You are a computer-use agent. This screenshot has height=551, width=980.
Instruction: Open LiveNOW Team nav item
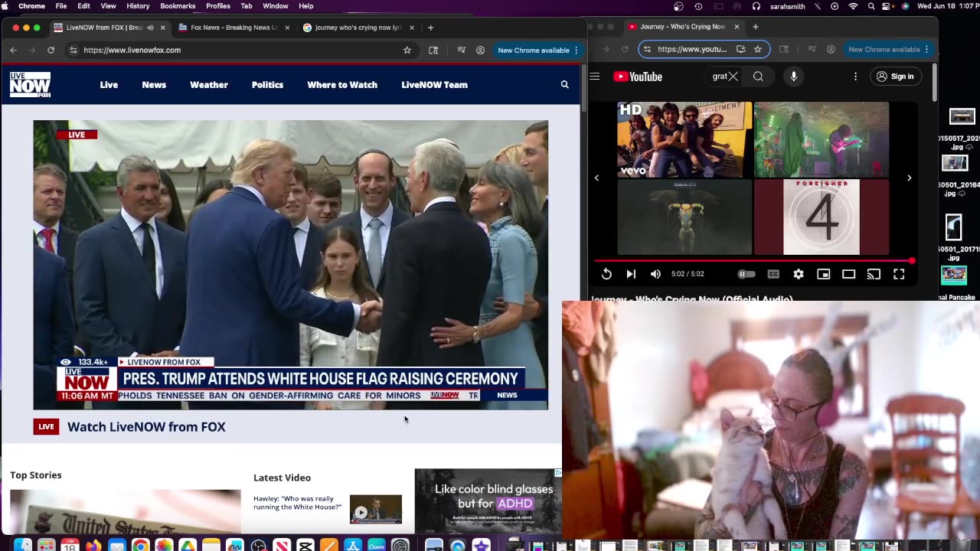click(434, 85)
